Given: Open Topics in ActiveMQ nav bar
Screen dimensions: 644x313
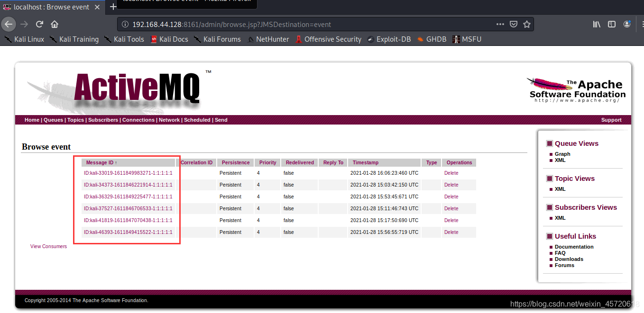Looking at the screenshot, I should [x=75, y=120].
